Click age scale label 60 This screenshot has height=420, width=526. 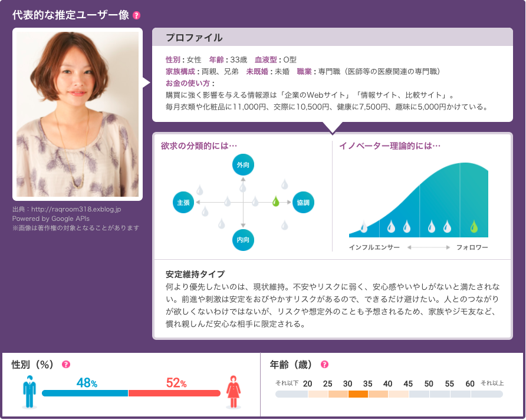click(470, 383)
